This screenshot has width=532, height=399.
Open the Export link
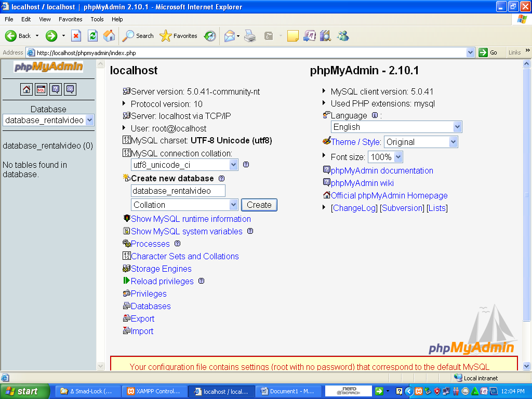142,318
